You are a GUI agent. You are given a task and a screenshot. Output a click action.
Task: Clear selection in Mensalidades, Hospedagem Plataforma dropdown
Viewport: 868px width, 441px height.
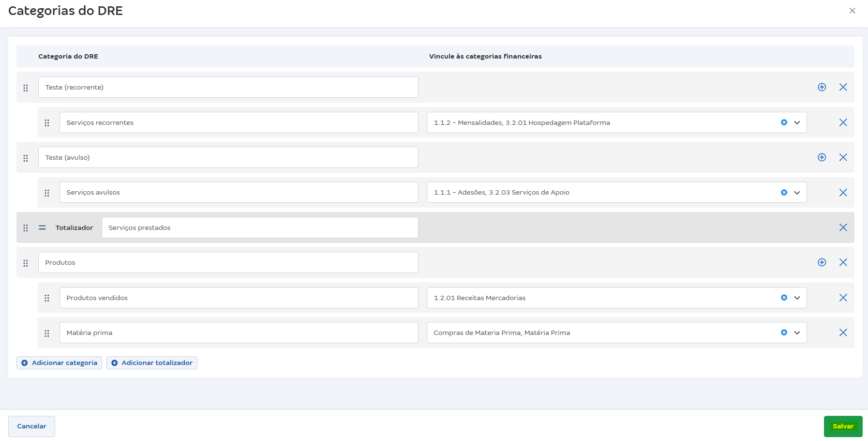[784, 122]
